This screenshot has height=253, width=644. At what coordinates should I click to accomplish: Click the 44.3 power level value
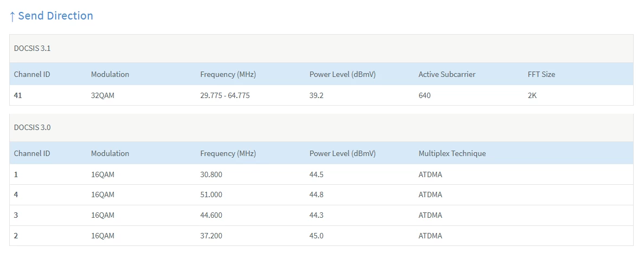[x=317, y=215]
